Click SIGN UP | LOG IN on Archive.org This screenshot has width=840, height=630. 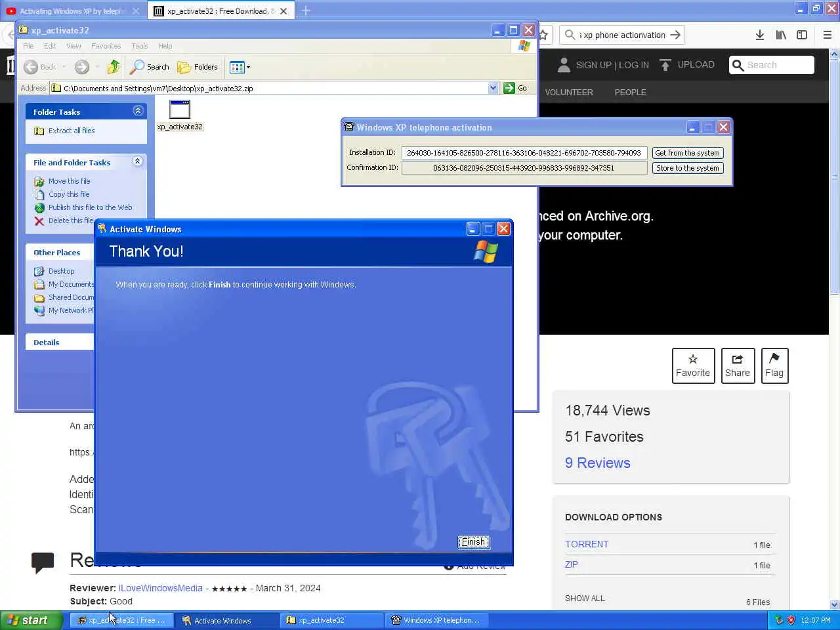[x=612, y=65]
